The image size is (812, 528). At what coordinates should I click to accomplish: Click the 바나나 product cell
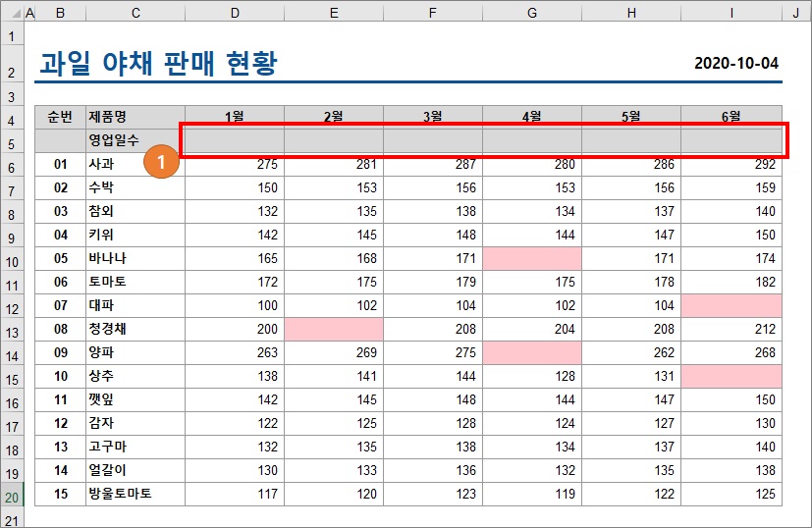135,258
